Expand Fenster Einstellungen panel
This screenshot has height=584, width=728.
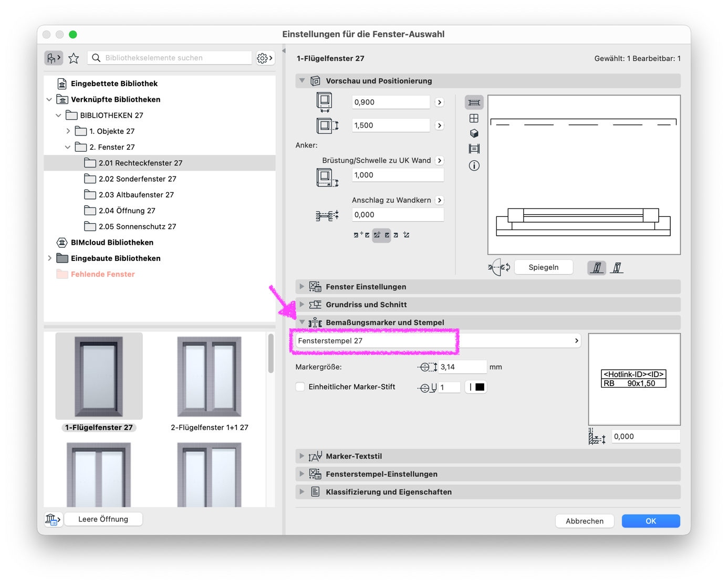[x=302, y=287]
